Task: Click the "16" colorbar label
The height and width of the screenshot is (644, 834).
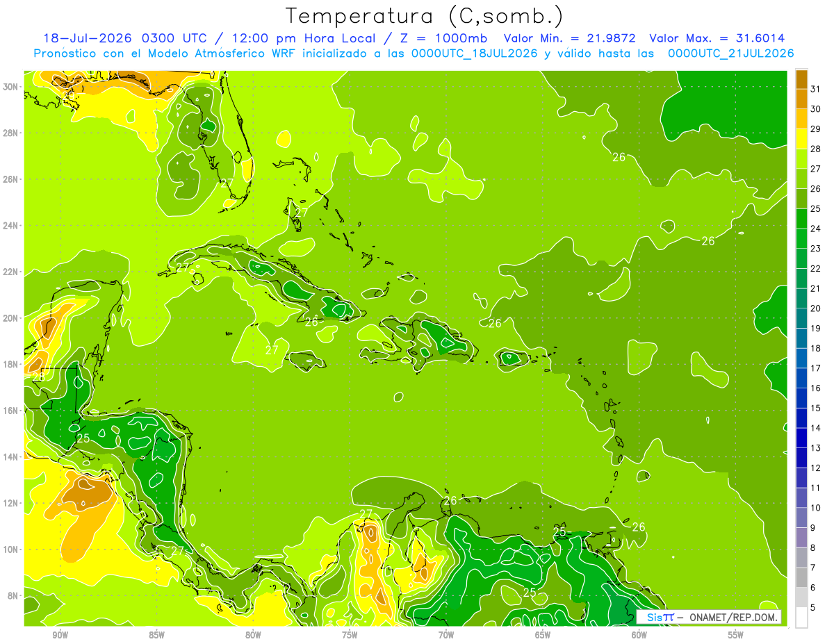Action: 816,388
